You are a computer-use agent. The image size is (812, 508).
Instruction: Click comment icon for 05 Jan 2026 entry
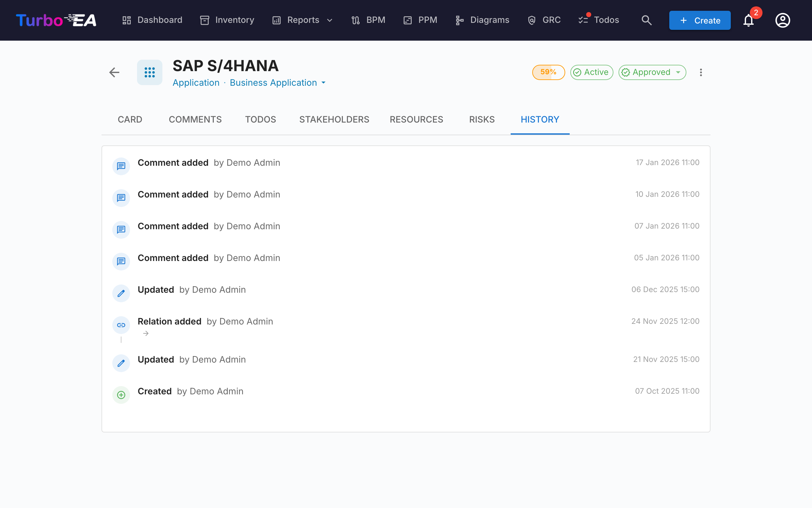(x=121, y=261)
